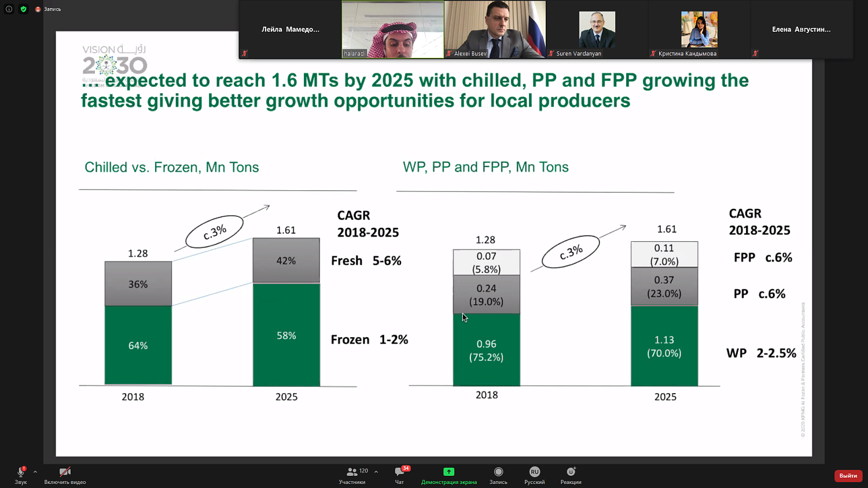This screenshot has height=488, width=868.
Task: Click the Запись record button
Action: coord(498,475)
